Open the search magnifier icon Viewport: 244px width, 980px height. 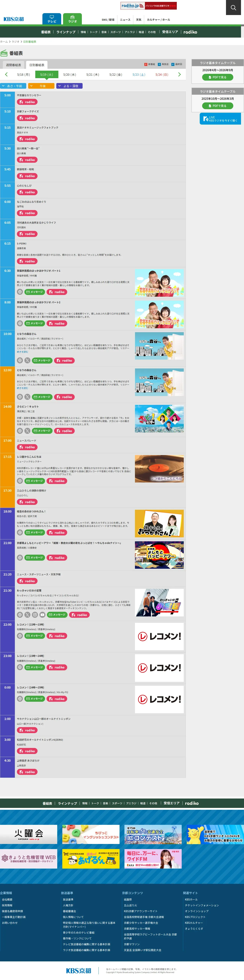(x=233, y=8)
